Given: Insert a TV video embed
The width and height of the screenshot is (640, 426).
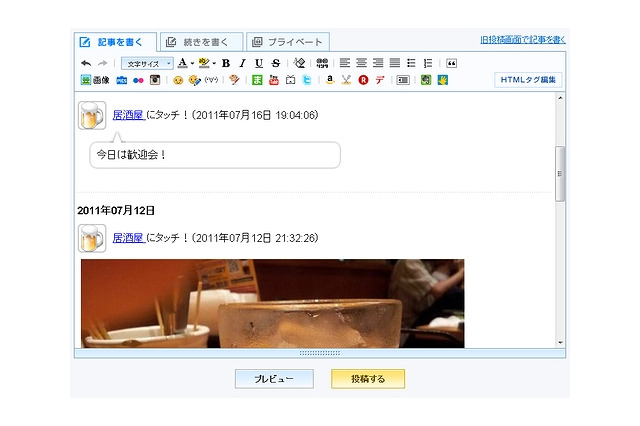Looking at the screenshot, I should (x=290, y=80).
